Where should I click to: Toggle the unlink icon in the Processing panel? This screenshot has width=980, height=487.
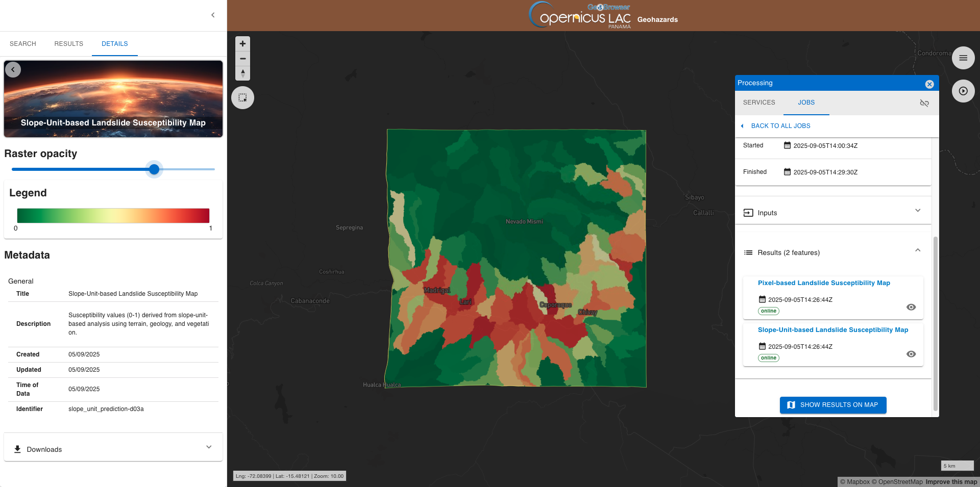(924, 103)
